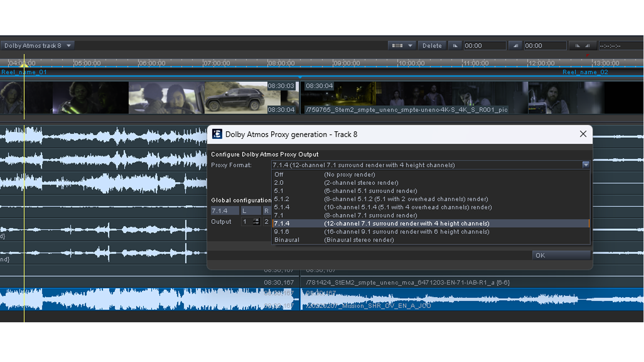Close the Dolby Atmos Proxy generation dialog
This screenshot has height=362, width=644.
[x=583, y=134]
